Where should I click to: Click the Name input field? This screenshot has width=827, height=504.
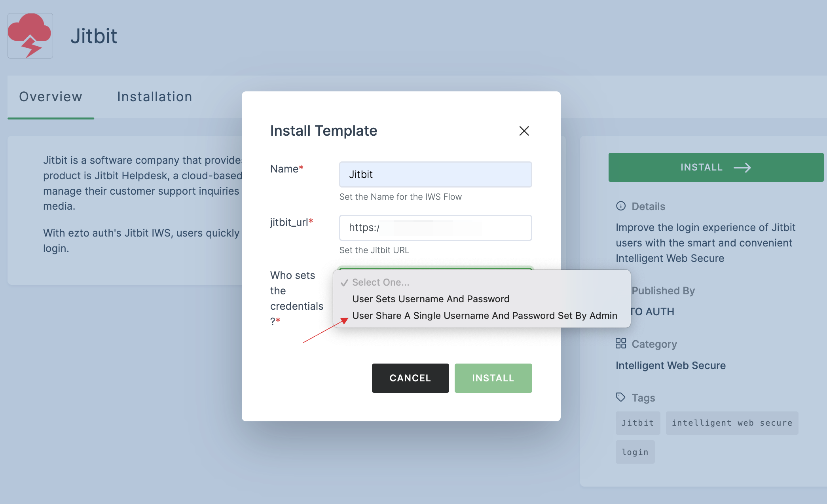point(435,174)
